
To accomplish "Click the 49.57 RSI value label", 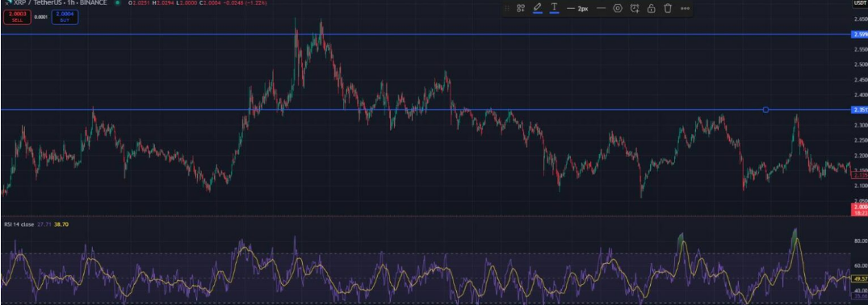I will pyautogui.click(x=860, y=279).
